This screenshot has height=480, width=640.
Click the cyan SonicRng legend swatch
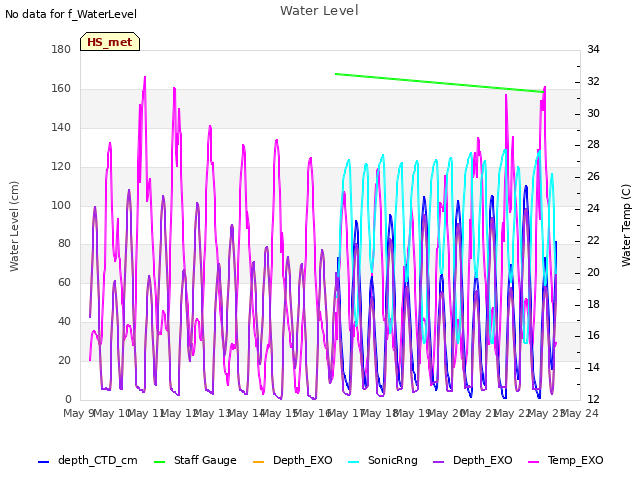353,462
